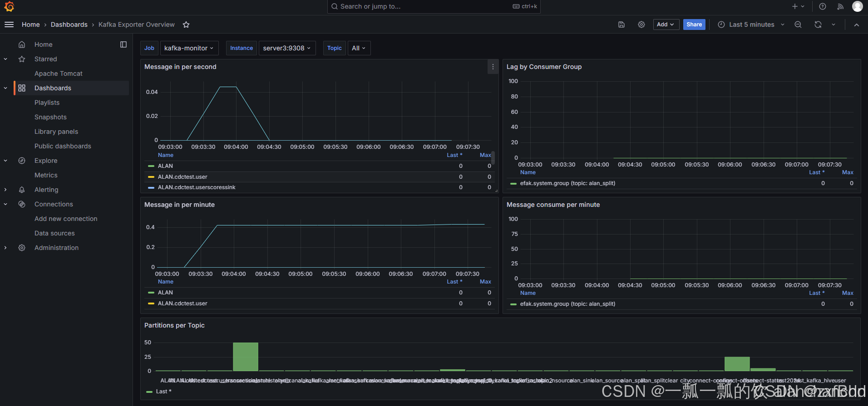Open the Message in per second panel menu

[493, 67]
